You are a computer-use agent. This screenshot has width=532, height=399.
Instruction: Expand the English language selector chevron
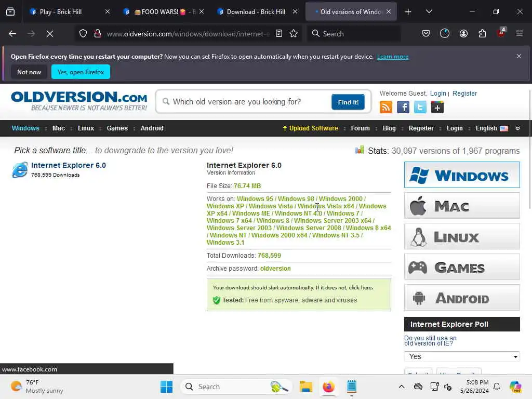[518, 128]
